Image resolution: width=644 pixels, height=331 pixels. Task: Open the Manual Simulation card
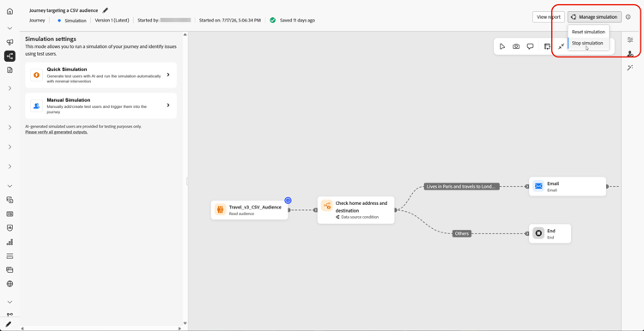[100, 105]
